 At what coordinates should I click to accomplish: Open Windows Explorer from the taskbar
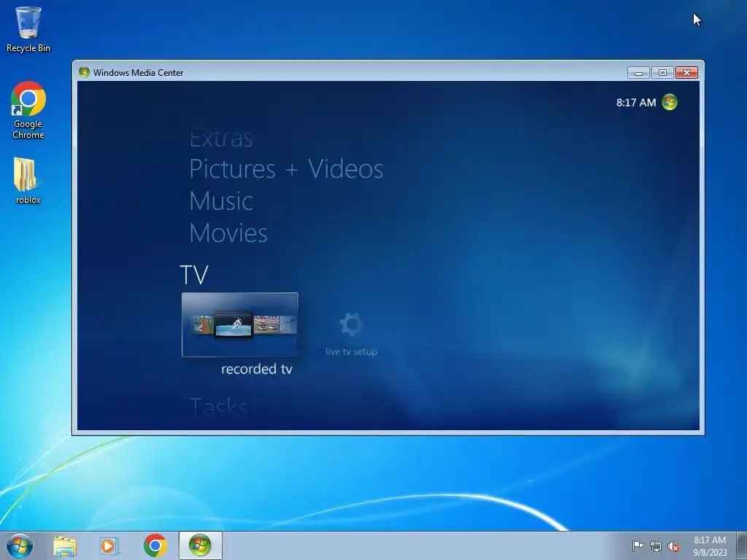(x=65, y=545)
